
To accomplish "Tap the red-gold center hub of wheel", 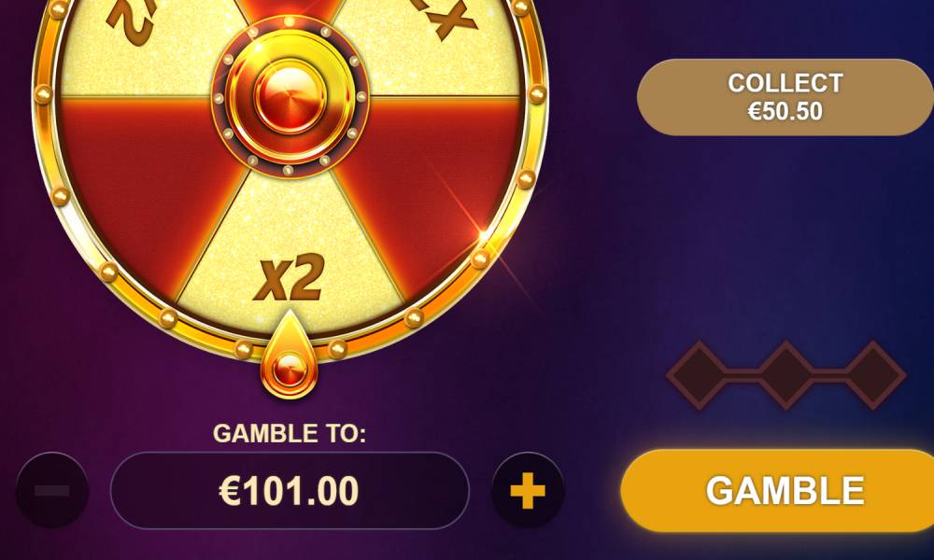I will pyautogui.click(x=290, y=96).
